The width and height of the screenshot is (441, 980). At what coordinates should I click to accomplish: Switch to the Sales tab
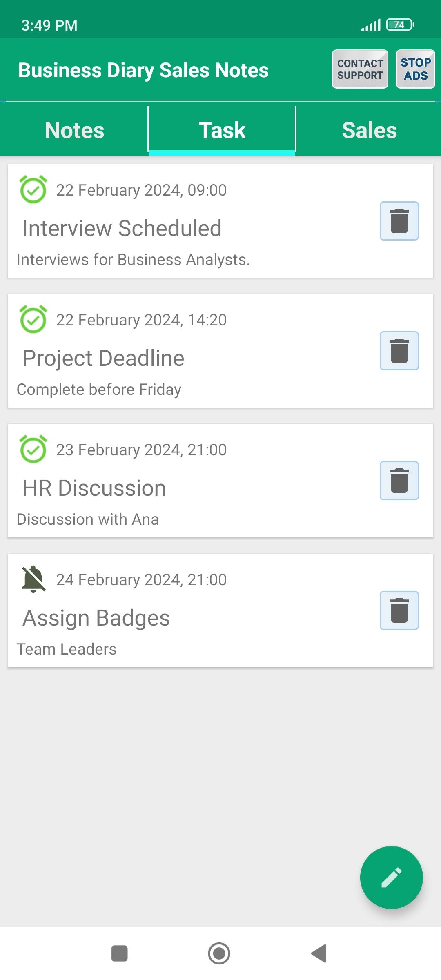click(369, 130)
